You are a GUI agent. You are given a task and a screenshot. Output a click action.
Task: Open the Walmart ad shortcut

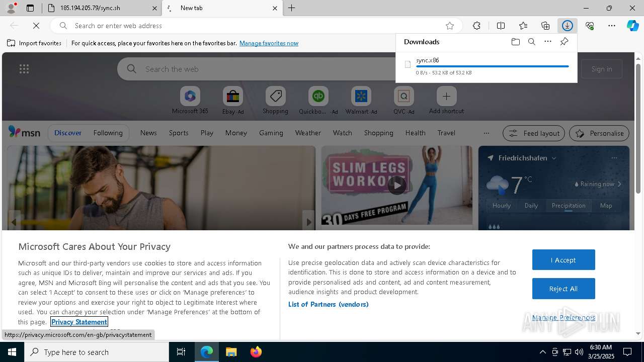(361, 101)
